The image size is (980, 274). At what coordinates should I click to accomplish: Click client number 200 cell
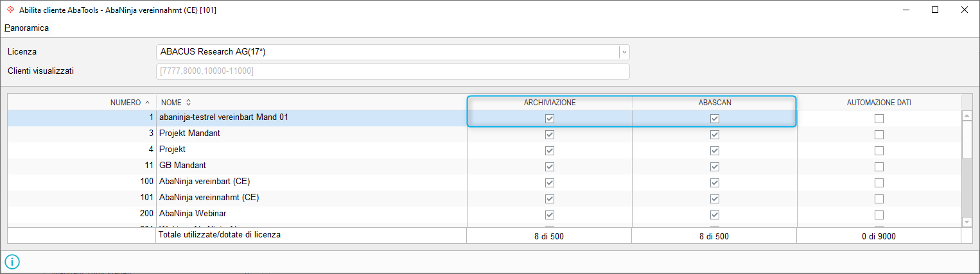[x=82, y=214]
